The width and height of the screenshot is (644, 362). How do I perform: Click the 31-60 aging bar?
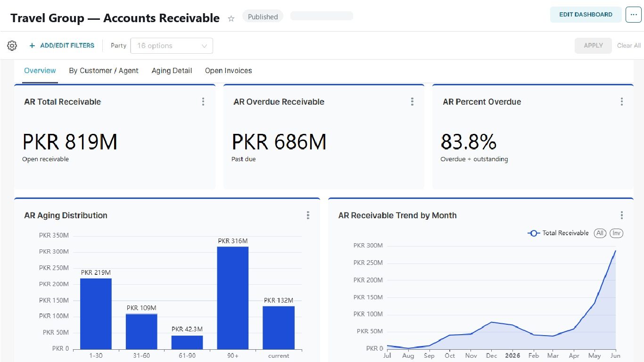[141, 331]
